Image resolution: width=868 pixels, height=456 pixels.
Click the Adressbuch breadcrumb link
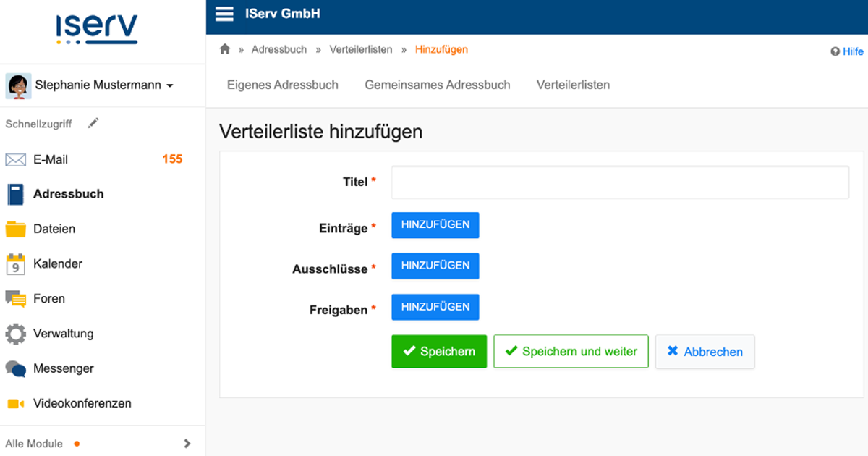click(279, 49)
